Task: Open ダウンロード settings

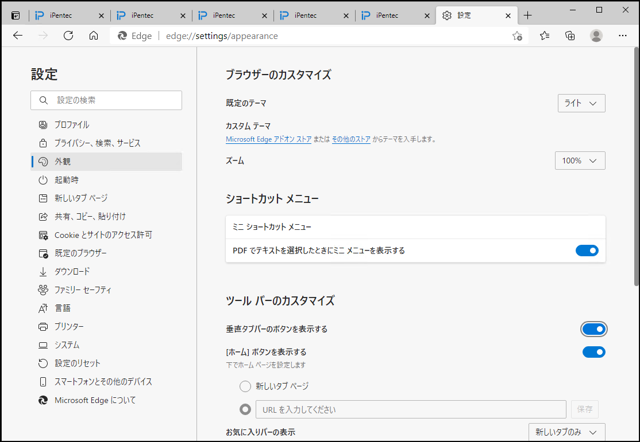Action: point(106,272)
